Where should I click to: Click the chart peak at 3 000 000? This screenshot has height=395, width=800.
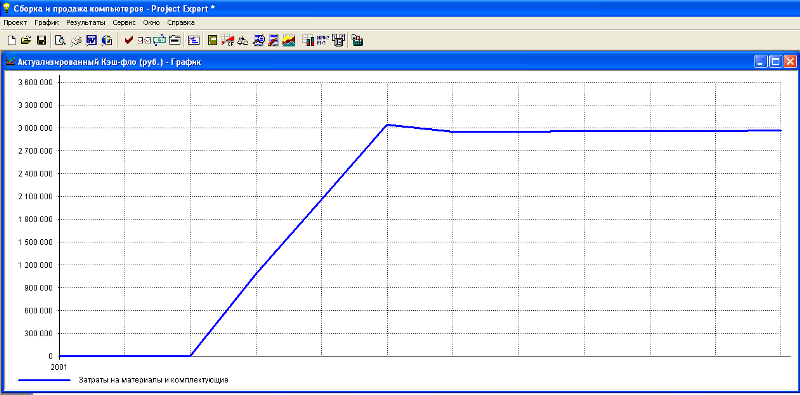pos(388,125)
